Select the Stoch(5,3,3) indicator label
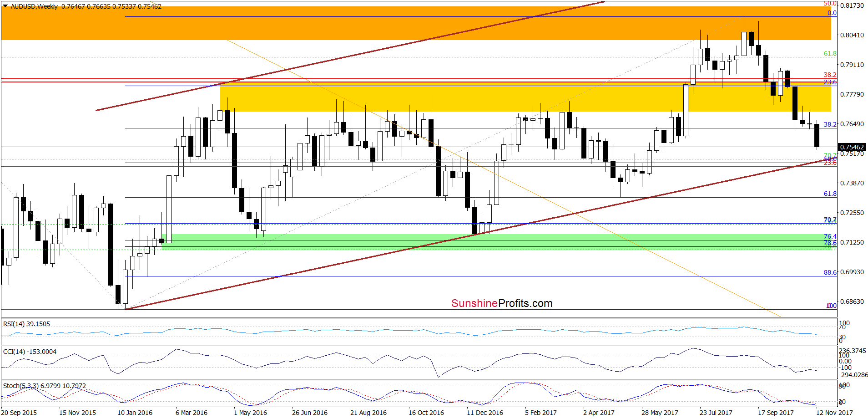This screenshot has height=419, width=868. pyautogui.click(x=44, y=386)
